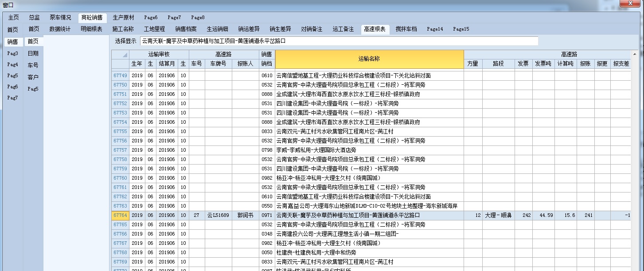Switch to the 明细报表 sub-tab
Screen dimensions: 644x271
91,29
